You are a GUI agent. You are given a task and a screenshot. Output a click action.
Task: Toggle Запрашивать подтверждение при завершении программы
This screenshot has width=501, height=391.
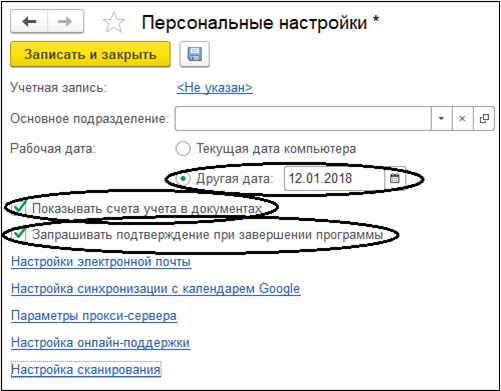19,234
